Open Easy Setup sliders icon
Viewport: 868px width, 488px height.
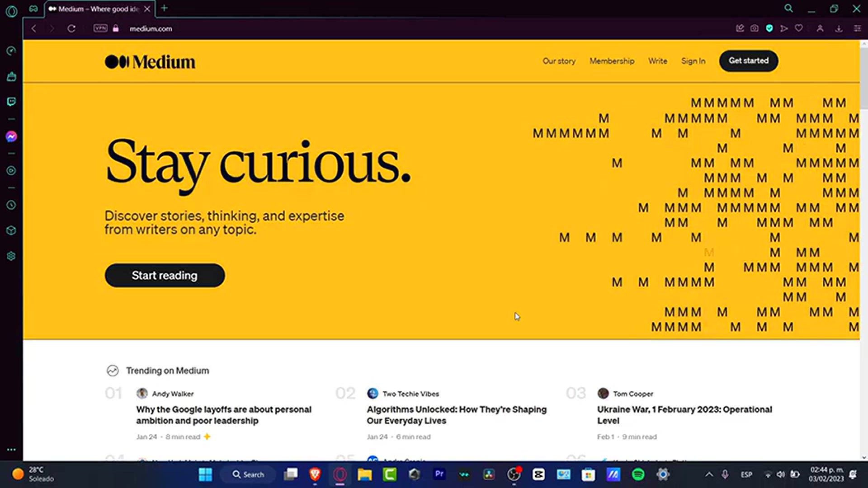pos(857,28)
